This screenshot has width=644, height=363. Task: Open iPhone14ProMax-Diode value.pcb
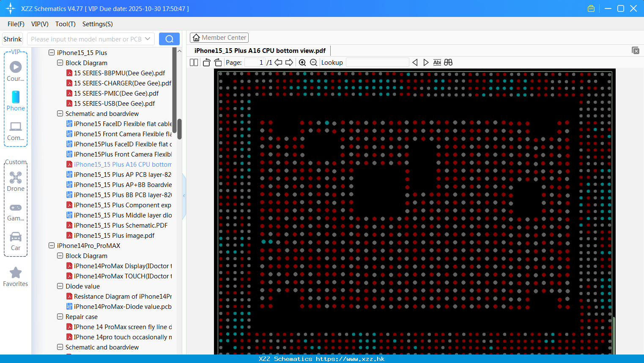click(119, 306)
